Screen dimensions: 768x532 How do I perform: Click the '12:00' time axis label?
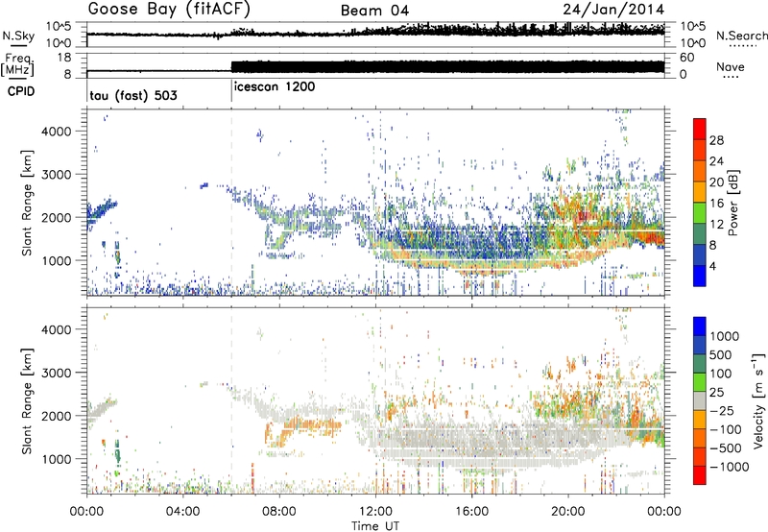pos(375,512)
